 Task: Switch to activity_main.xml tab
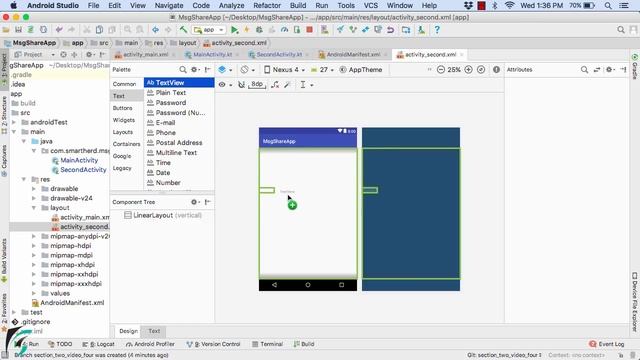point(145,54)
